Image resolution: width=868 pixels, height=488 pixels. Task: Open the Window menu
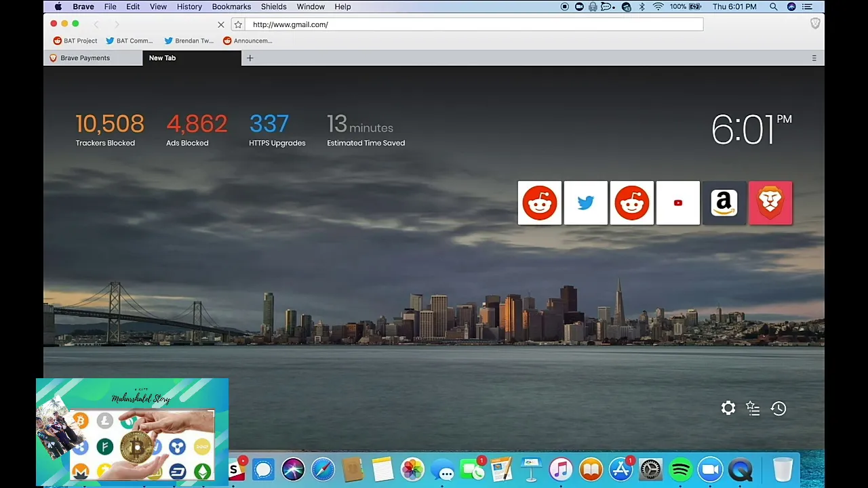[311, 7]
